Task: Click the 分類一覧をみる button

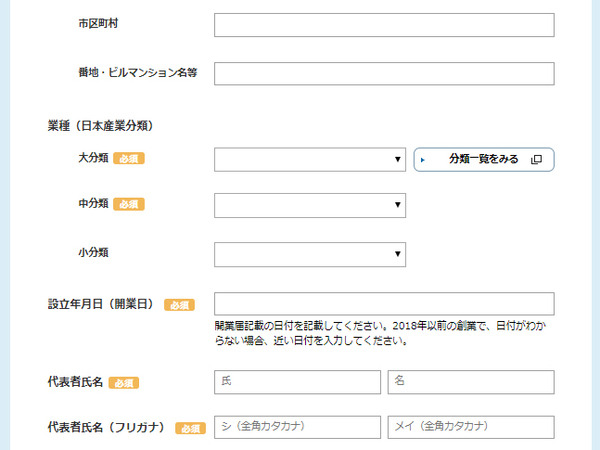Action: (484, 160)
